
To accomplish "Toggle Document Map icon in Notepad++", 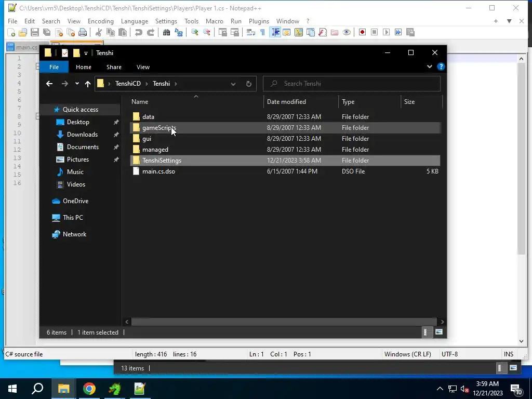I will (299, 32).
